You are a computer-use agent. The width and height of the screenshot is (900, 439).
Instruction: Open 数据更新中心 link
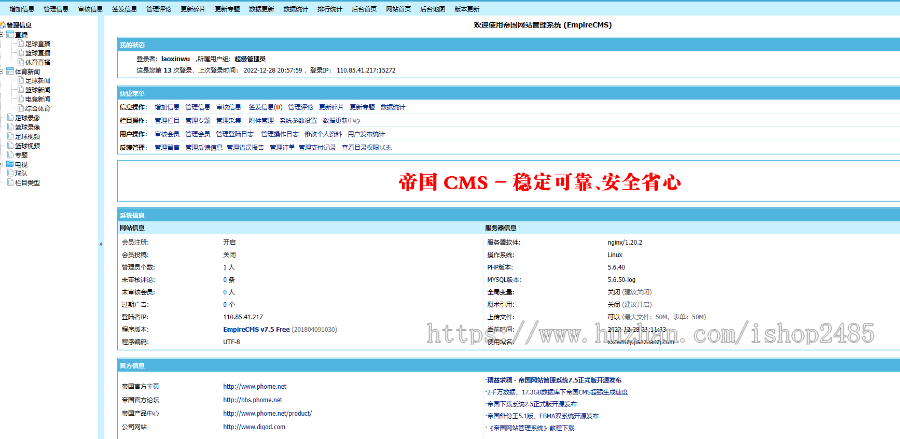pos(341,121)
